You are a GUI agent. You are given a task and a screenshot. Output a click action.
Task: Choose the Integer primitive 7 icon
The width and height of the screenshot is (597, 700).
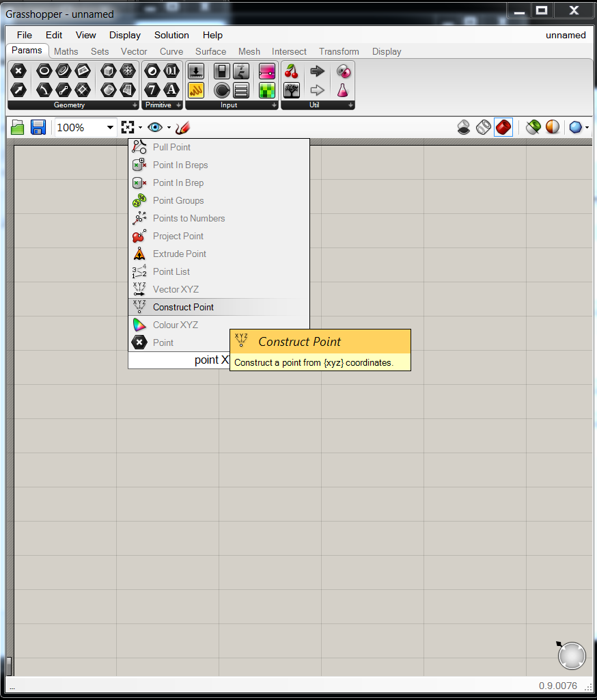coord(152,90)
